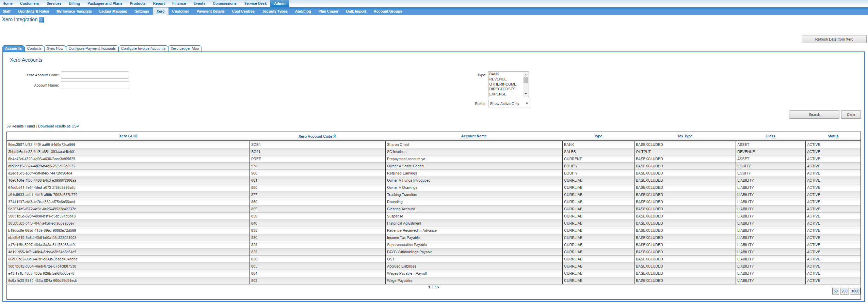Show 200 results per page

tap(844, 291)
